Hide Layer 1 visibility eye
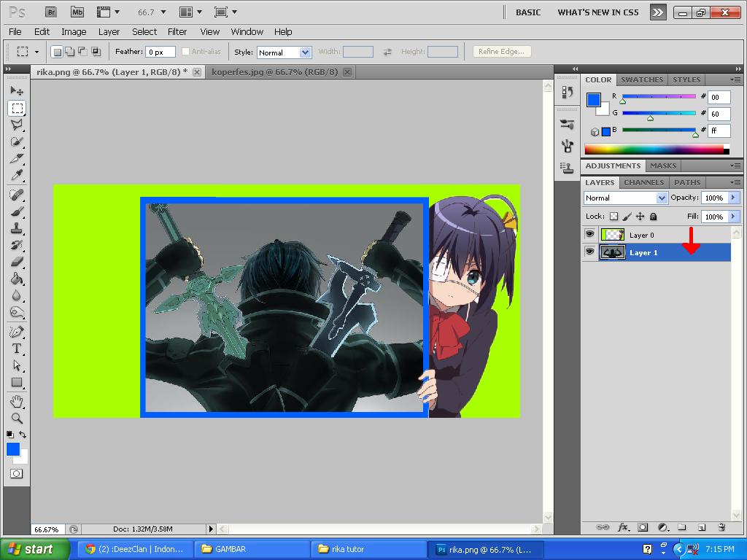The width and height of the screenshot is (747, 560). click(589, 252)
